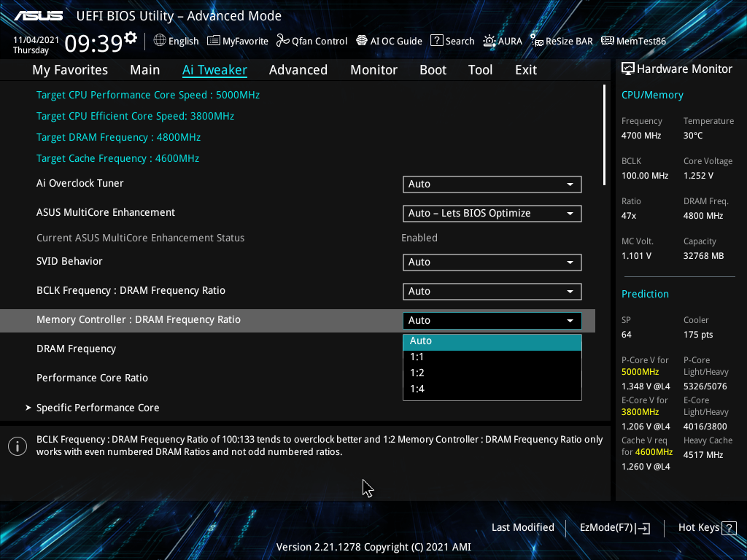Select ASUS MultiCore Enhancement label
Screen dimensions: 747x560
[x=106, y=212]
